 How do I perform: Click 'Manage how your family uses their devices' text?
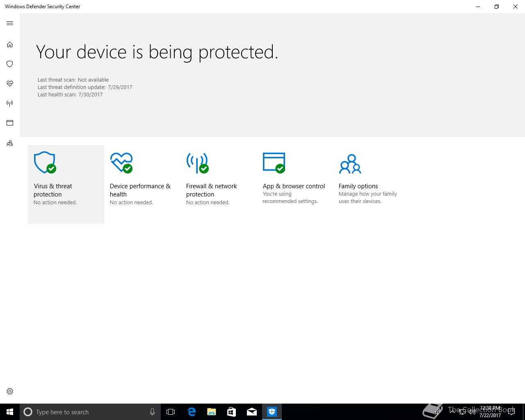tap(368, 198)
